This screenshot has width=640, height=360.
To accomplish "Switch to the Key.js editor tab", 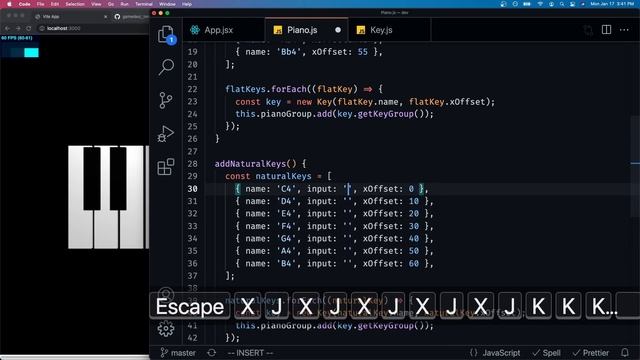I will 389,30.
